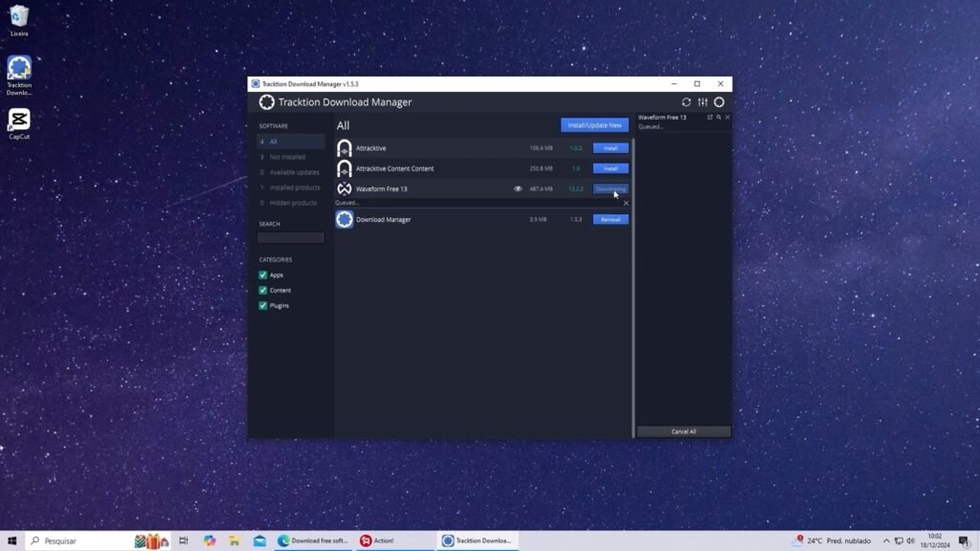The height and width of the screenshot is (551, 980).
Task: Toggle the eye icon for Waveform Free 13
Action: point(518,188)
